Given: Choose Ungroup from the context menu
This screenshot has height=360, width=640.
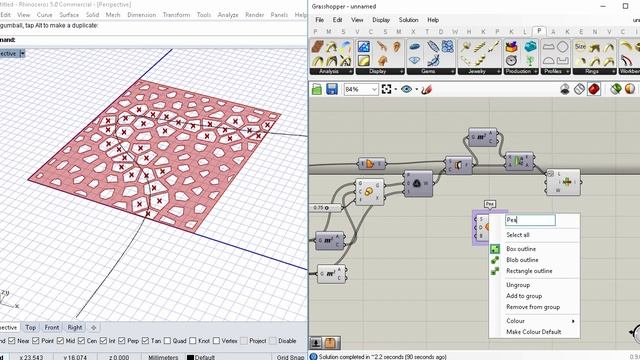Looking at the screenshot, I should coord(518,284).
